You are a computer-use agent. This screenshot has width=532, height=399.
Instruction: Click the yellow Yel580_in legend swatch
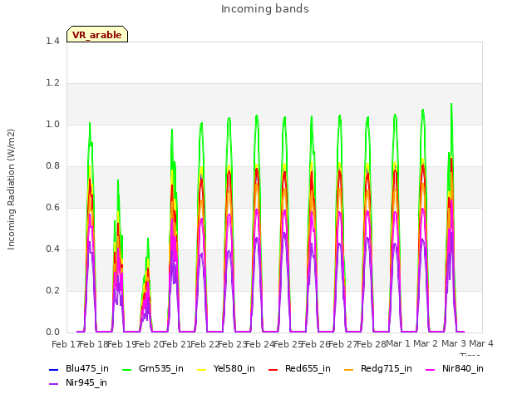pos(201,369)
